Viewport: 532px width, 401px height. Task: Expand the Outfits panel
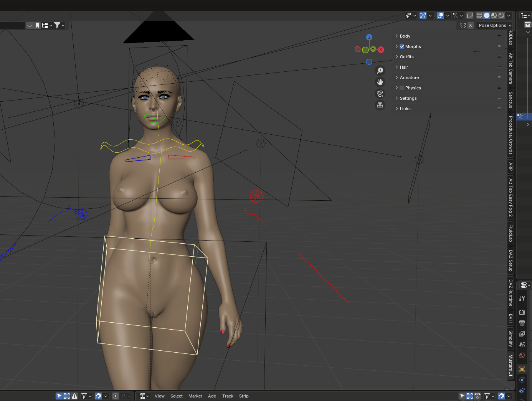point(406,57)
